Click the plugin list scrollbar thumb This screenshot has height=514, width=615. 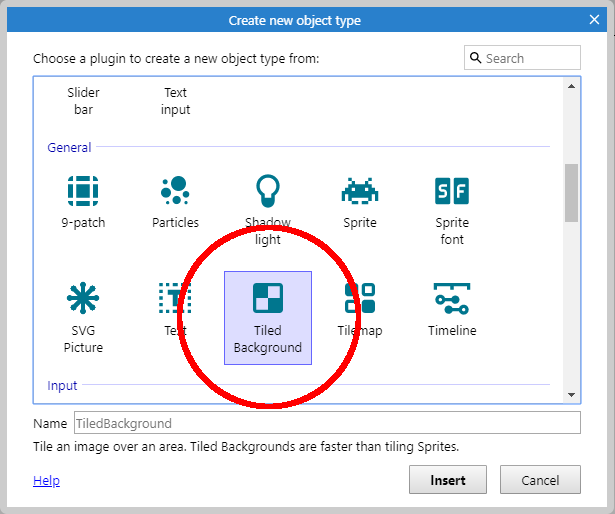pos(571,192)
